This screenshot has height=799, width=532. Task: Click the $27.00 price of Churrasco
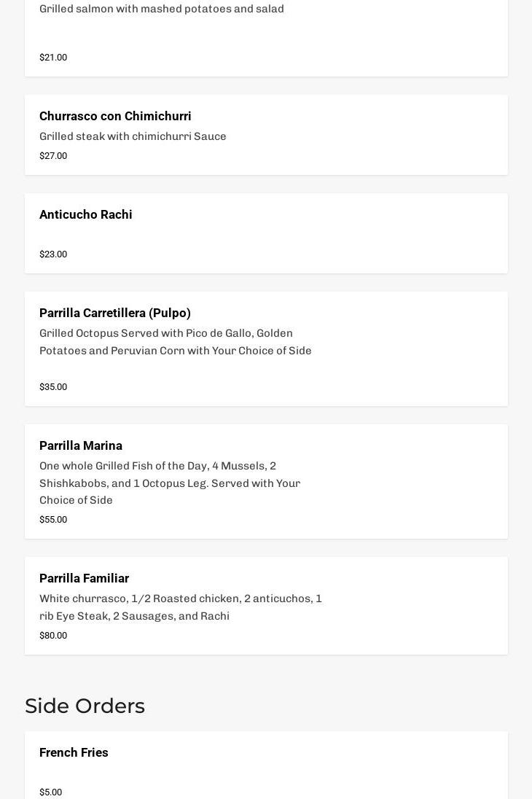pos(53,156)
